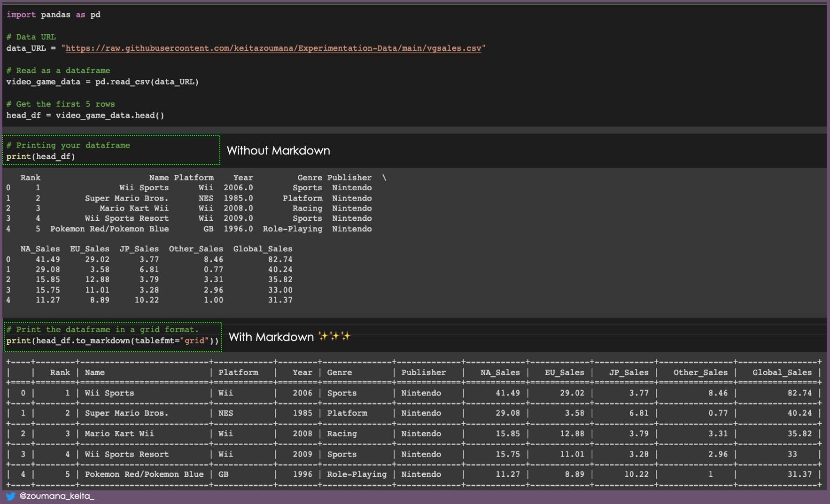Select 'Super Mario Bros.' in grid table
The image size is (830, 504).
(x=126, y=413)
